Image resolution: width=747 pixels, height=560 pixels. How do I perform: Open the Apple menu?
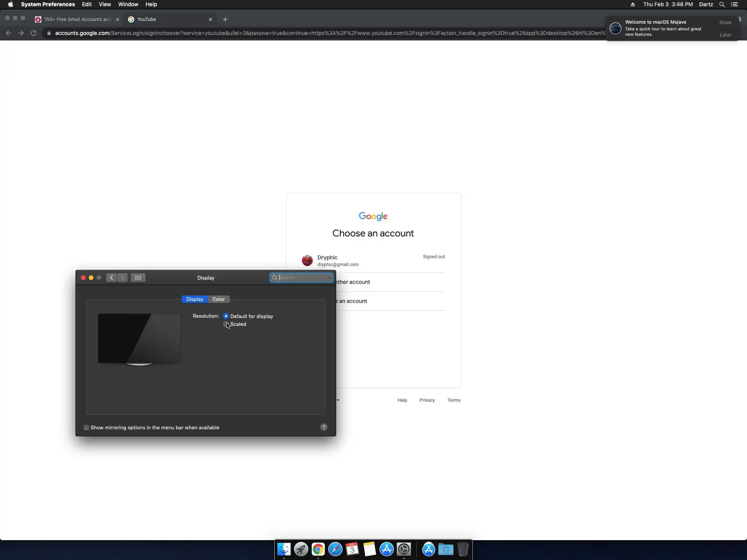coord(11,5)
